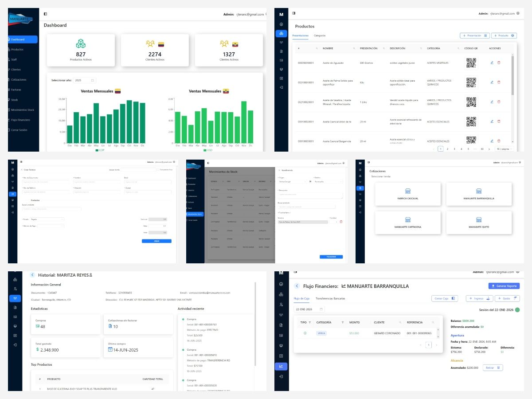Edit the Aceite de Aguacate product row
This screenshot has height=399, width=532.
click(492, 63)
